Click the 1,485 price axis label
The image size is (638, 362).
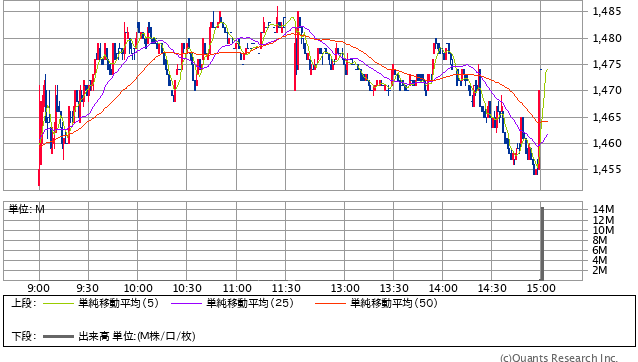click(x=607, y=11)
